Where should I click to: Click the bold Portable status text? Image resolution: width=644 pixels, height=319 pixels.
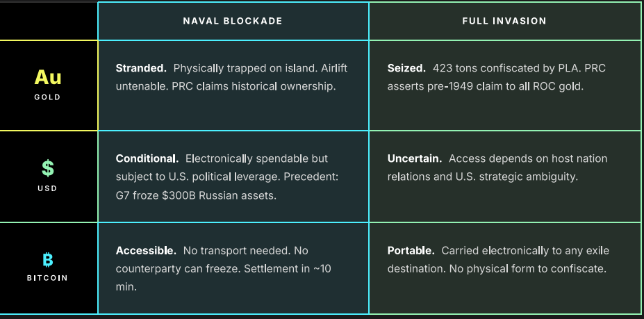coord(411,250)
